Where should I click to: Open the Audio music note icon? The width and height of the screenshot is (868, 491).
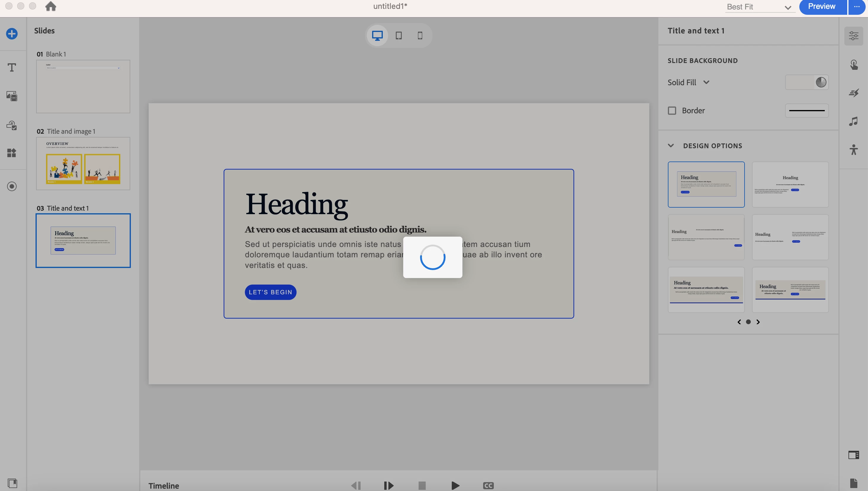pyautogui.click(x=853, y=121)
